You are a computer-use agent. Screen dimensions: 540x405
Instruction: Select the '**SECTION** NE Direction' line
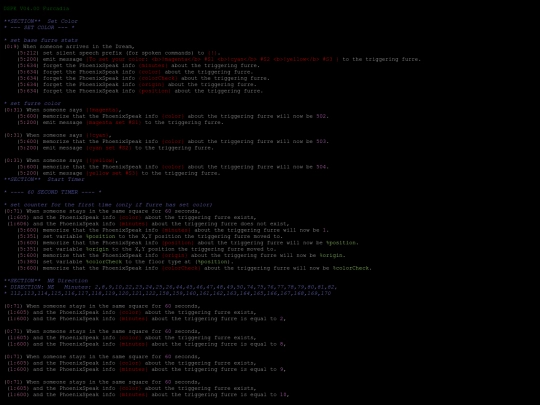click(x=46, y=281)
